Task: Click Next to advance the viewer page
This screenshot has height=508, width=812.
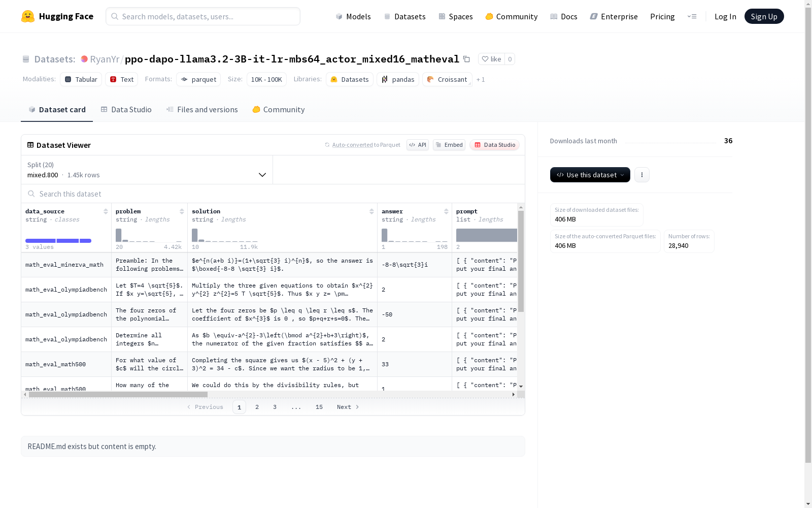Action: 348,407
